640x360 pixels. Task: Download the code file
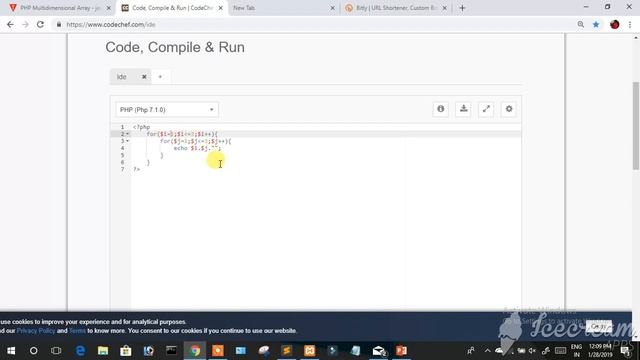(x=463, y=109)
